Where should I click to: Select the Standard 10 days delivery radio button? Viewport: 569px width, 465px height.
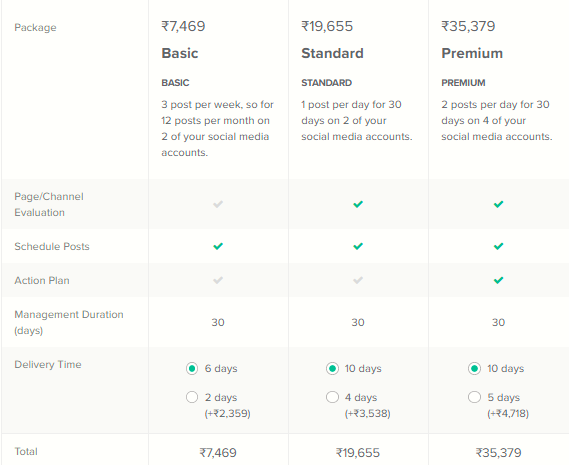[x=332, y=368]
